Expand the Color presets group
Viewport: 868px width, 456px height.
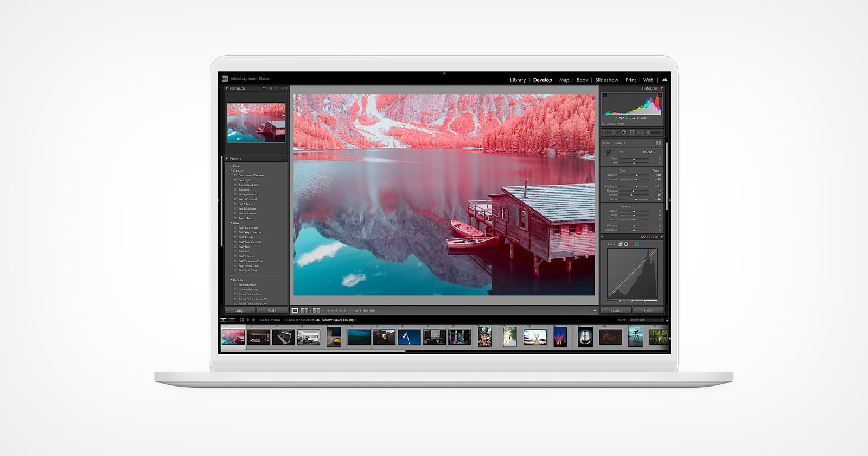(x=231, y=166)
